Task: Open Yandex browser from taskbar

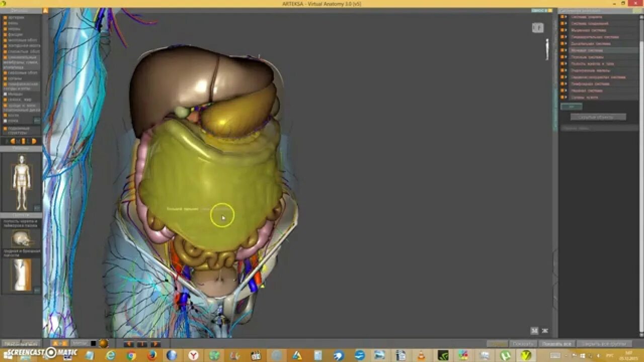Action: 193,355
